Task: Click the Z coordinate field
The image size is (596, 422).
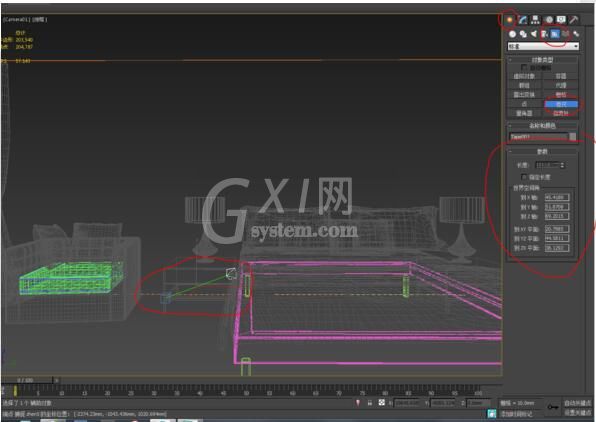Action: coord(479,403)
